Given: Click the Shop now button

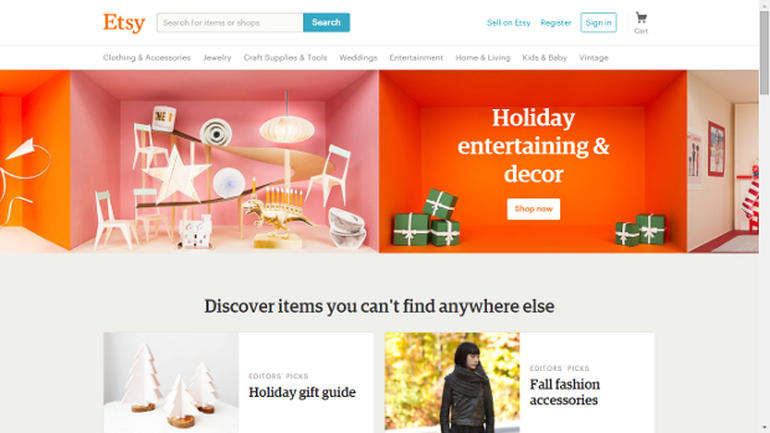Looking at the screenshot, I should point(533,209).
